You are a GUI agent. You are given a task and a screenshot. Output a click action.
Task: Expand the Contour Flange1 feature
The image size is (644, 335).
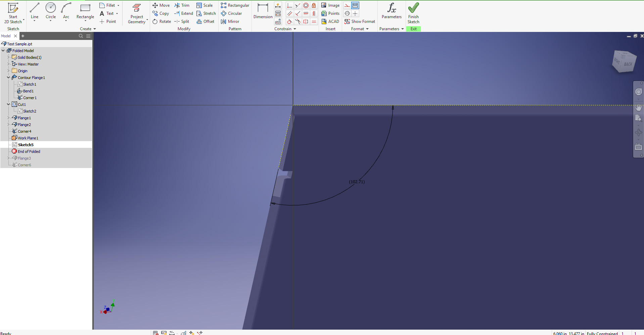click(8, 77)
